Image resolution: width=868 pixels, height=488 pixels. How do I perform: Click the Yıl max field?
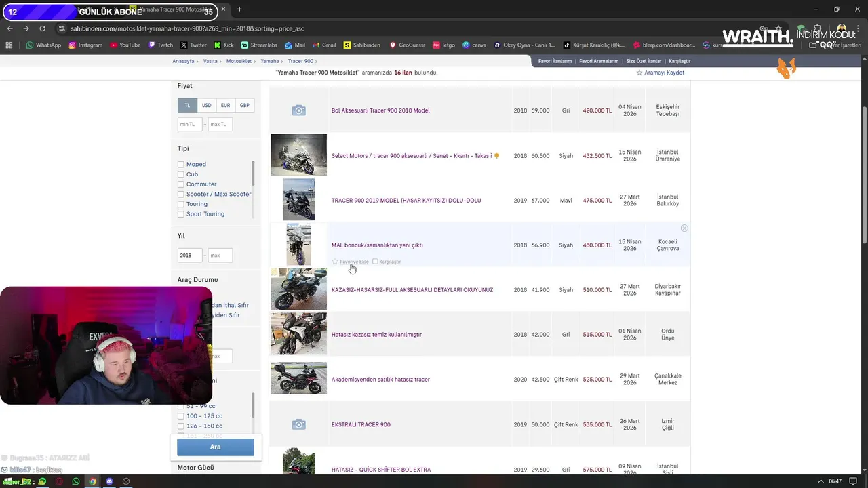point(220,256)
